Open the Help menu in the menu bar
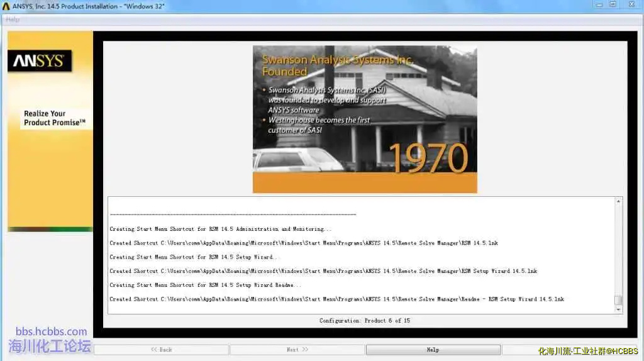 tap(13, 19)
